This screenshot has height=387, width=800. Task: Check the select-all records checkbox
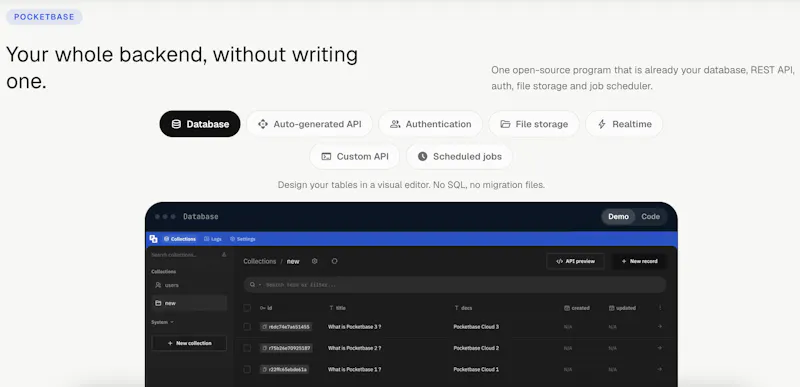pyautogui.click(x=247, y=308)
